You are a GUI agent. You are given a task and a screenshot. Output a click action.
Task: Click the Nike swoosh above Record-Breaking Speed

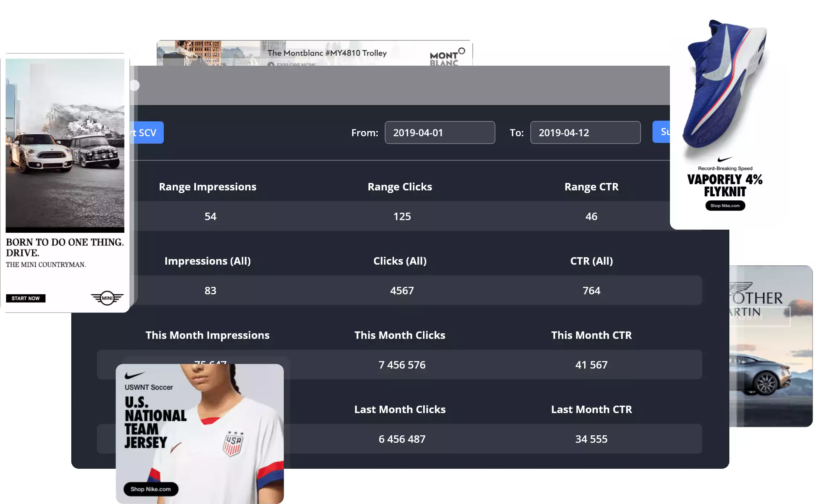click(x=725, y=160)
